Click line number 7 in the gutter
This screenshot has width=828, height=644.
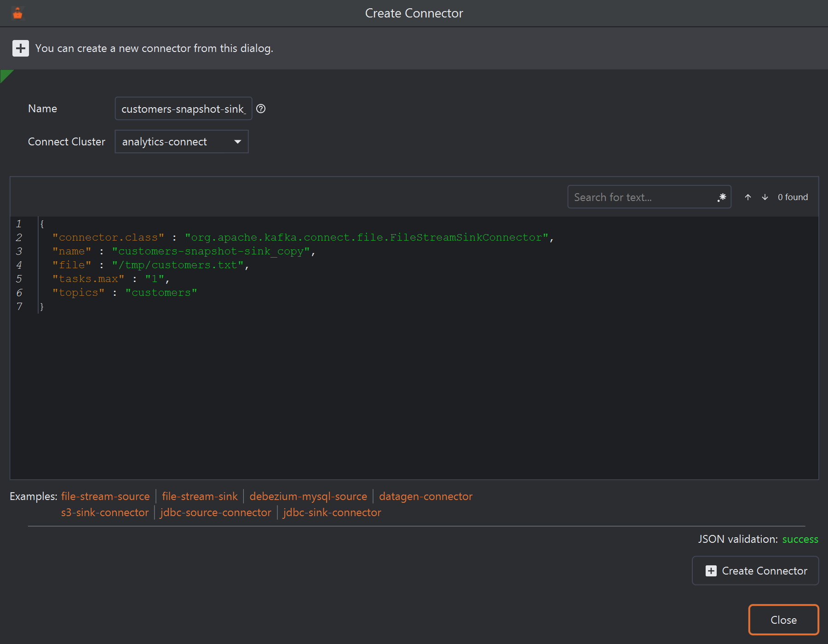coord(19,306)
